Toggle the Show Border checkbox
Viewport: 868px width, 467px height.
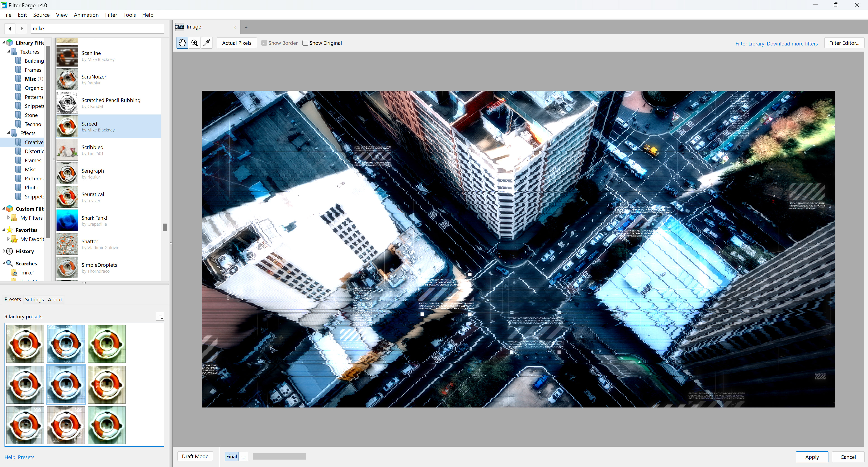(x=264, y=43)
